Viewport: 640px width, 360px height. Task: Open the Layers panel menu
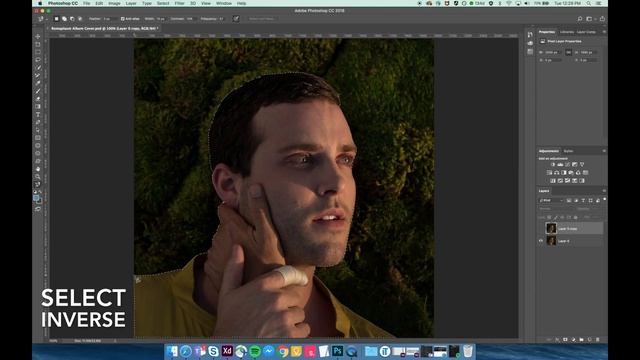click(x=604, y=191)
